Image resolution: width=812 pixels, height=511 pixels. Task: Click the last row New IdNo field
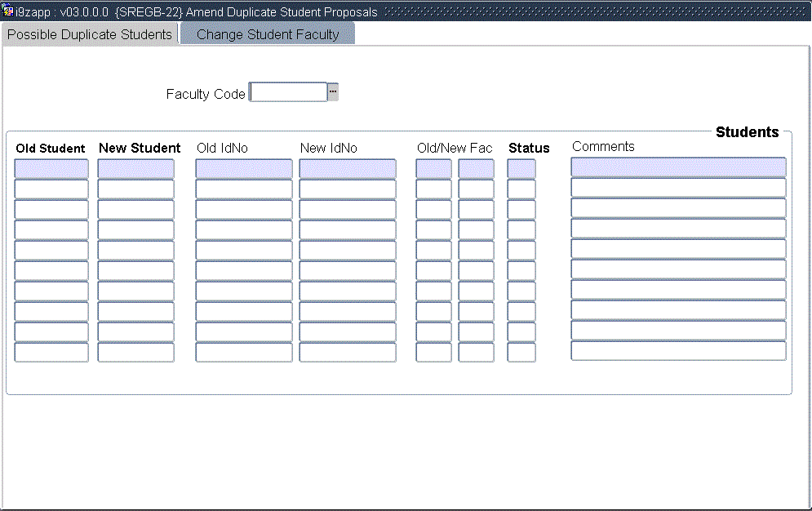click(347, 353)
